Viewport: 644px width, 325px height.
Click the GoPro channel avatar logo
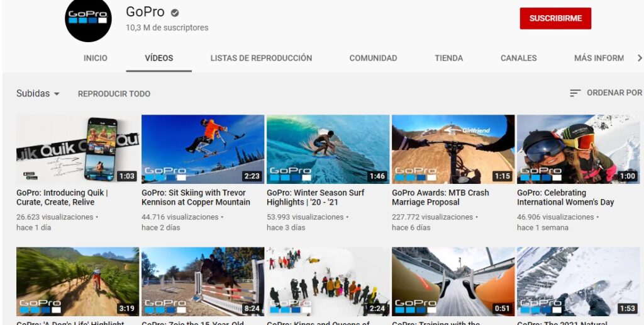point(88,18)
